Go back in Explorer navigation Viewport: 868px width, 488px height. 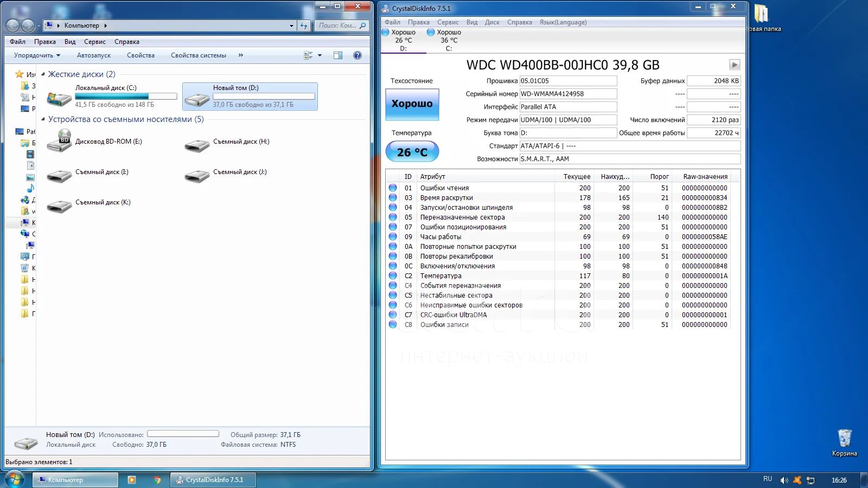(12, 25)
